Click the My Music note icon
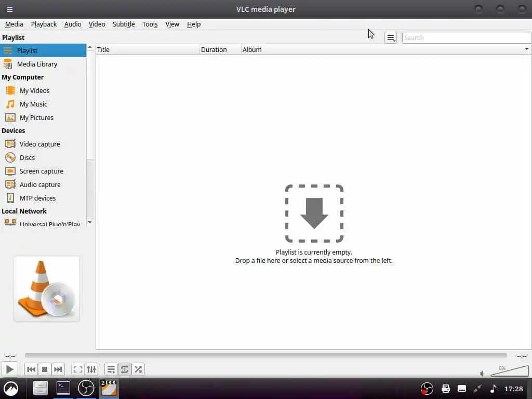The height and width of the screenshot is (399, 532). point(10,104)
